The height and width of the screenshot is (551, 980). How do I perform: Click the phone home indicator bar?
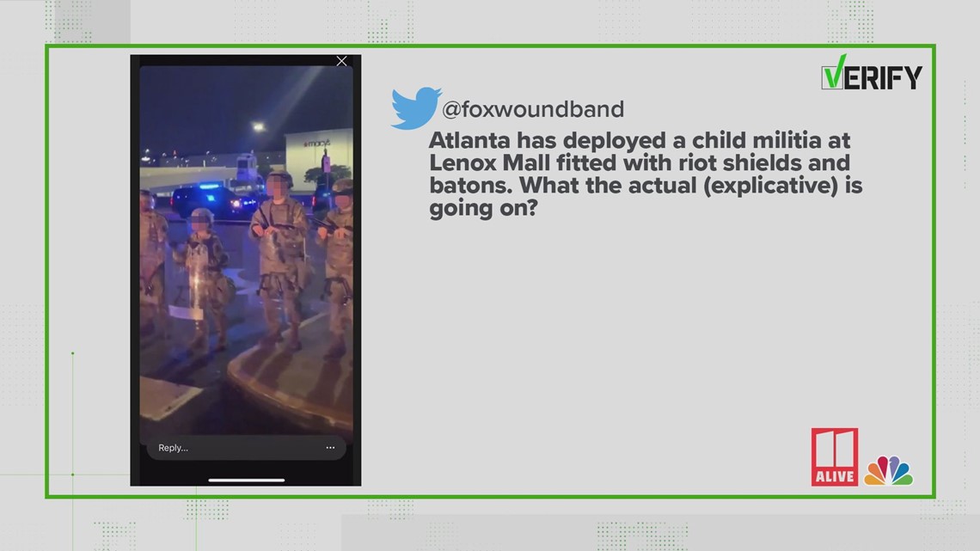[x=246, y=481]
